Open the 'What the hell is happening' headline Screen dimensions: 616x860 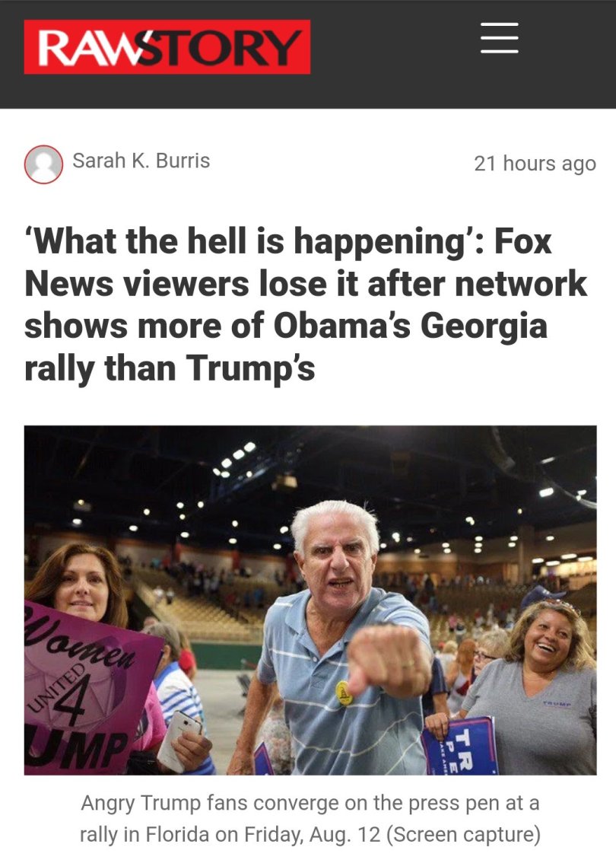click(306, 304)
